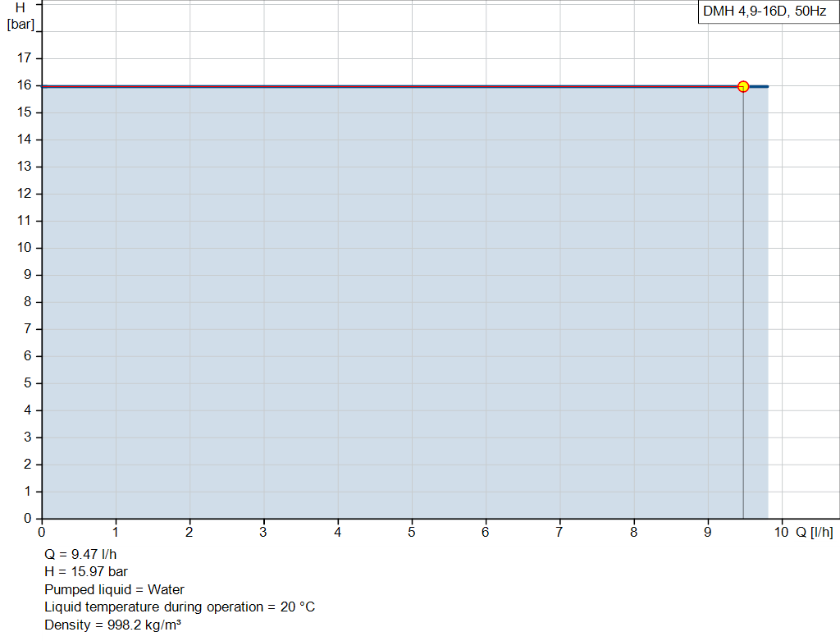840x641 pixels.
Task: Click the 17 tick label on H axis
Action: tap(24, 58)
